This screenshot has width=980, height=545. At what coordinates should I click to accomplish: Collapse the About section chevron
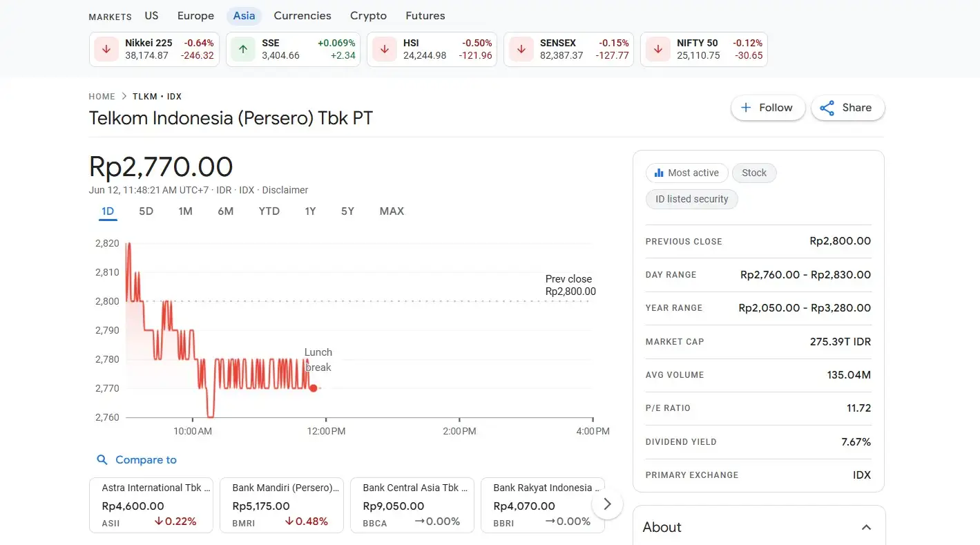866,528
